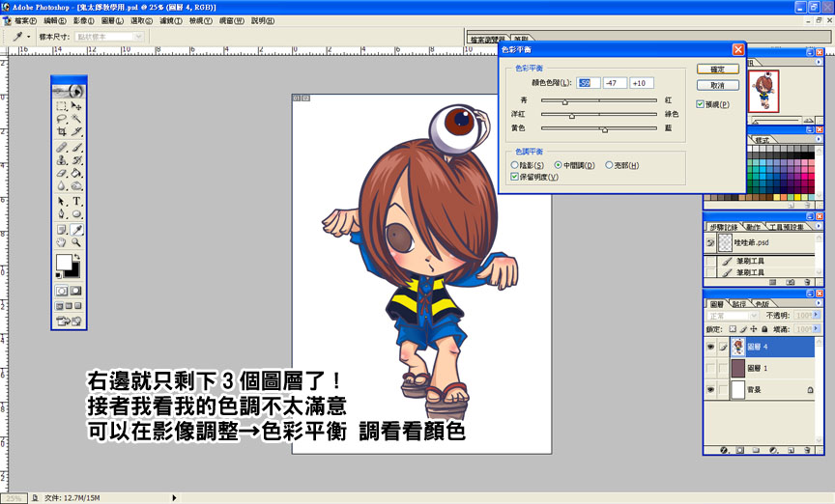The width and height of the screenshot is (835, 504).
Task: Select the Pen tool
Action: click(62, 214)
